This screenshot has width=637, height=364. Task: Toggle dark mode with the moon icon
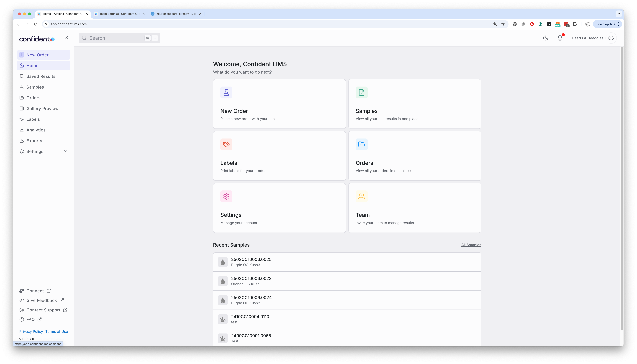545,38
